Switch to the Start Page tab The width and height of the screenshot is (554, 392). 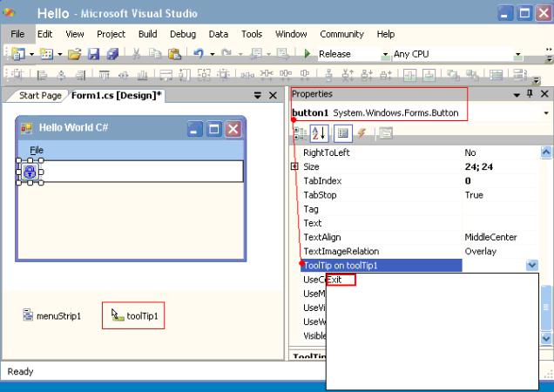[40, 96]
